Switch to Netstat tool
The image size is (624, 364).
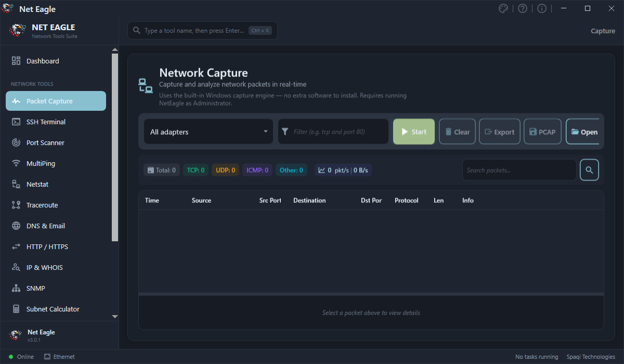[56, 184]
